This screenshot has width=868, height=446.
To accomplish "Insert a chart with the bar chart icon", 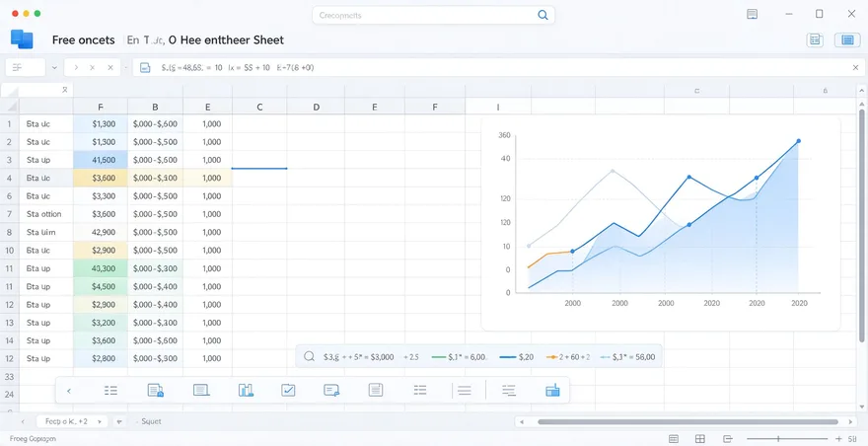I will point(246,391).
